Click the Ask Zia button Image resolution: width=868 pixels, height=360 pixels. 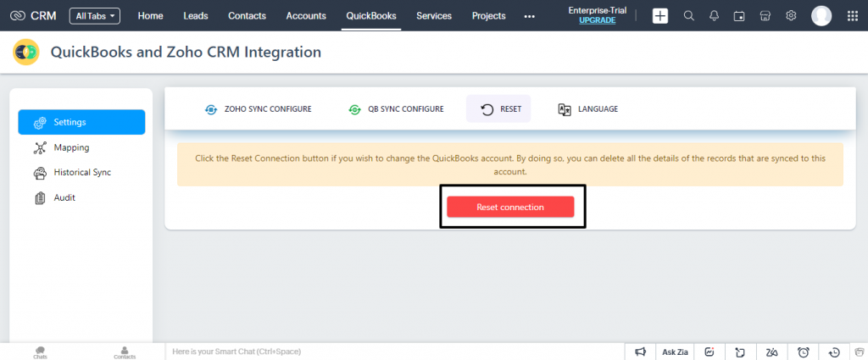click(675, 352)
